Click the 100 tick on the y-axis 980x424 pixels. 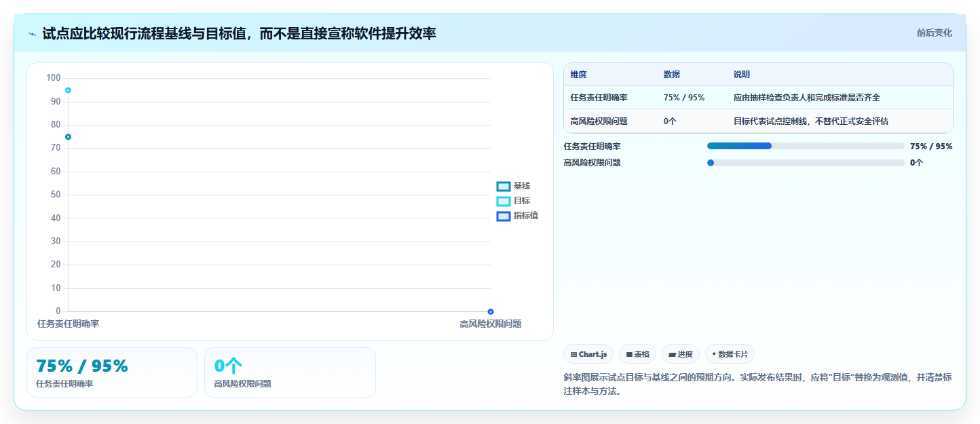[x=54, y=78]
